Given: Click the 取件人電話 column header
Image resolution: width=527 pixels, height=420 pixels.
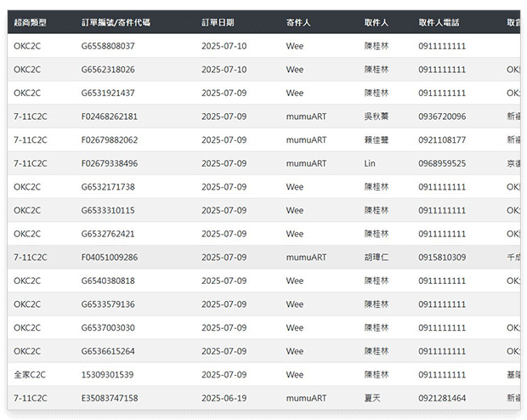Looking at the screenshot, I should 439,22.
